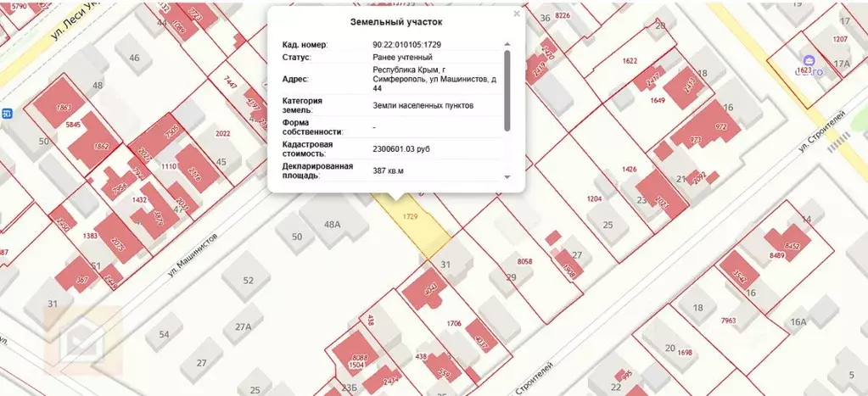
Task: Click the Кадастровая стоимость value 2300601.03 руб
Action: click(401, 149)
